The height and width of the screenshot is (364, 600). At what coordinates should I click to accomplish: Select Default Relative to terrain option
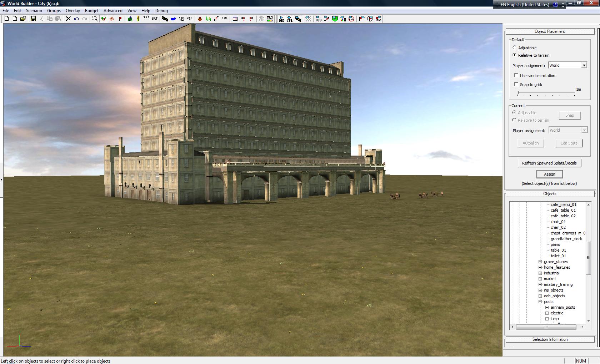click(x=515, y=55)
